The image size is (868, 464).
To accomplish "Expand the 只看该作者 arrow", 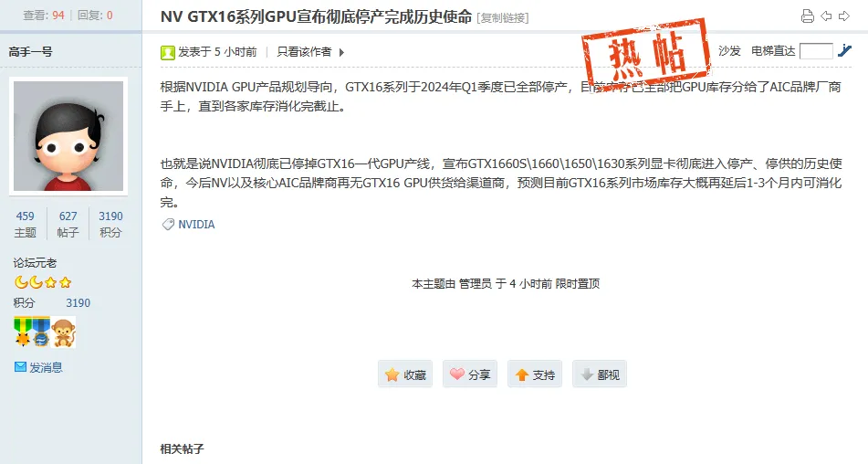I will (341, 53).
